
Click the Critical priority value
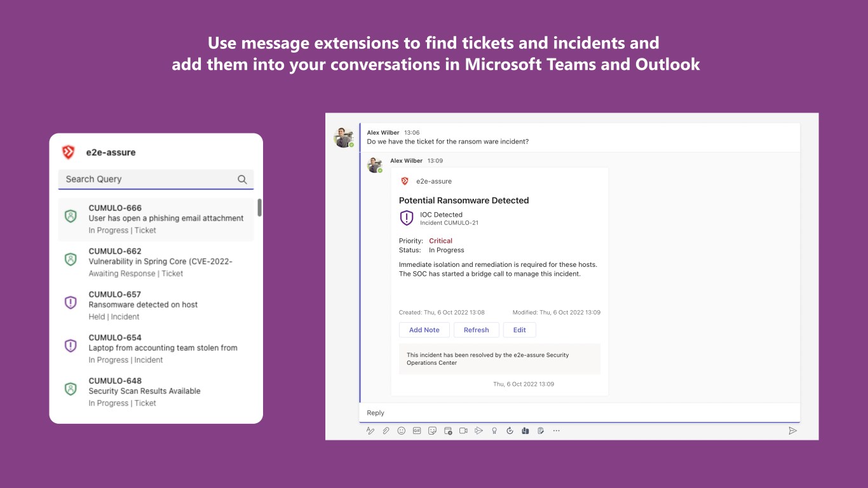[441, 241]
